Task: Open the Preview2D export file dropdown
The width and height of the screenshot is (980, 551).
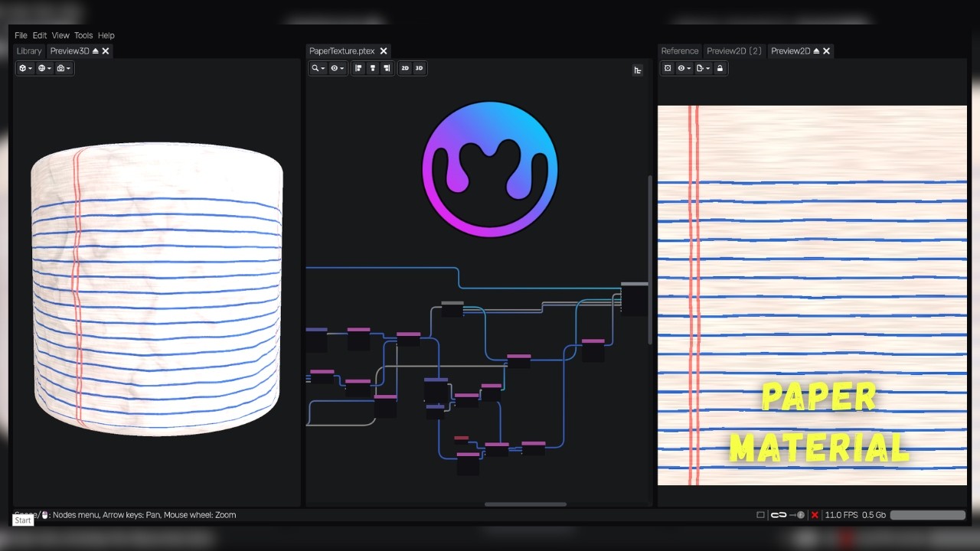Action: click(x=703, y=68)
